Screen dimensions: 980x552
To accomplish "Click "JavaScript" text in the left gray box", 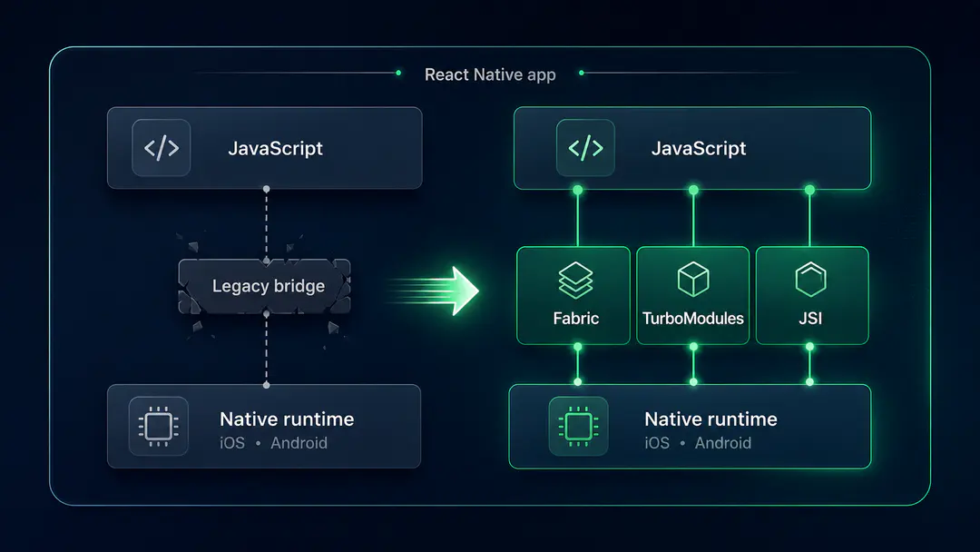I will (275, 148).
